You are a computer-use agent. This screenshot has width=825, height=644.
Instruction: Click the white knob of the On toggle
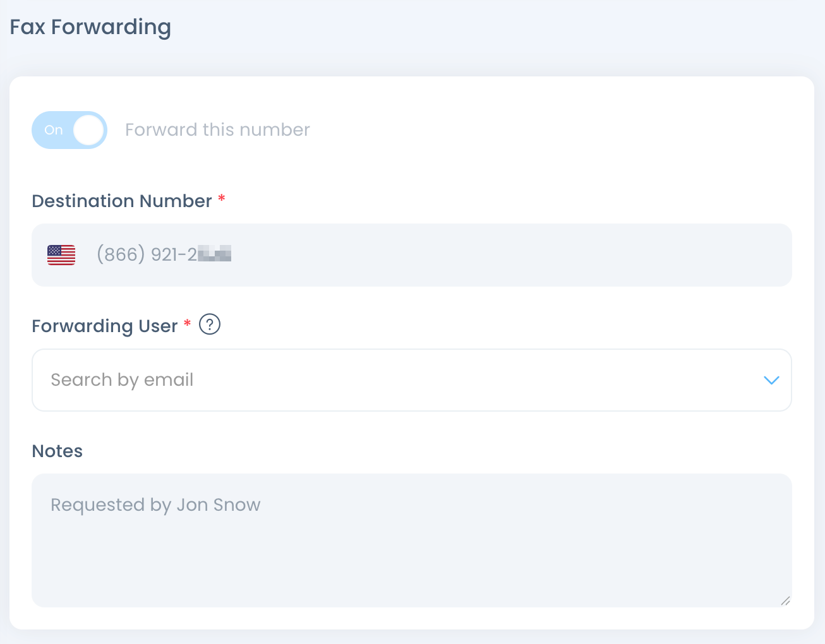click(x=88, y=130)
